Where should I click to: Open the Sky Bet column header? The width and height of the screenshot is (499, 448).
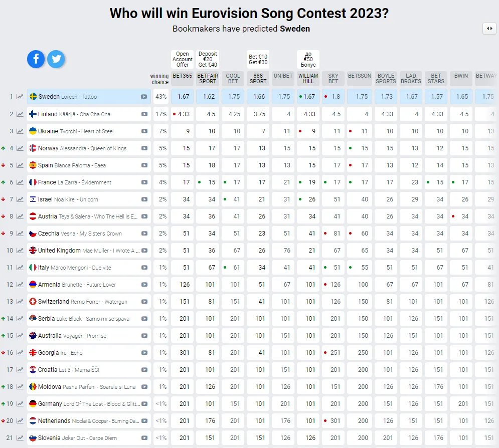pos(333,79)
